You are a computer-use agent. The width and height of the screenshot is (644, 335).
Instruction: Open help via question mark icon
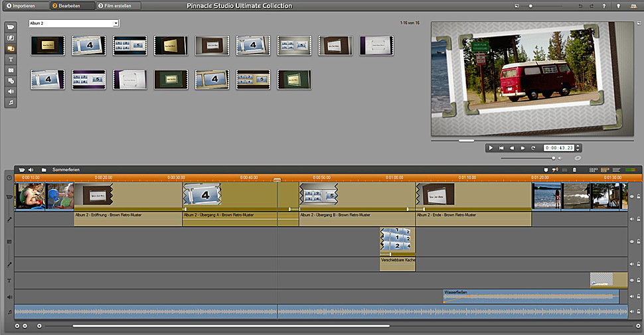point(604,6)
